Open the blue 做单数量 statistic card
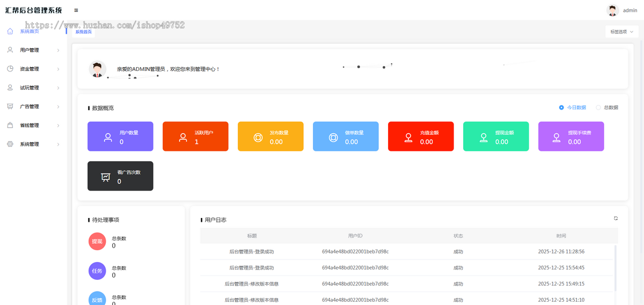644x305 pixels. 346,136
